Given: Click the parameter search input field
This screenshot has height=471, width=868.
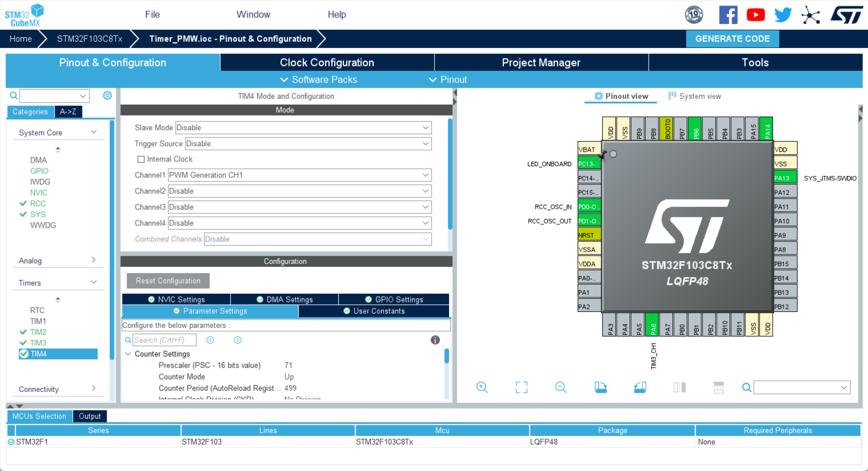Looking at the screenshot, I should point(164,340).
